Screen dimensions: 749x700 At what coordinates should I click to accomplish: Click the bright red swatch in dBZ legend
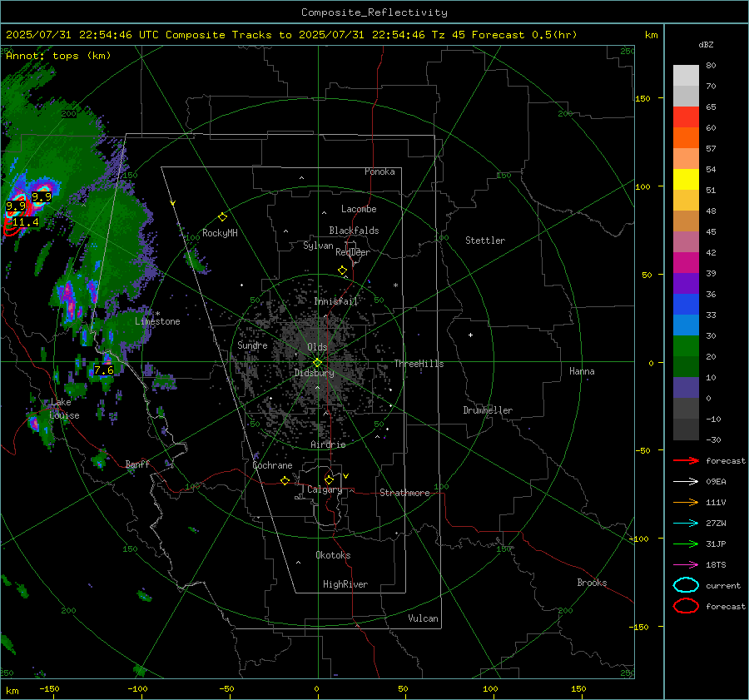coord(686,117)
